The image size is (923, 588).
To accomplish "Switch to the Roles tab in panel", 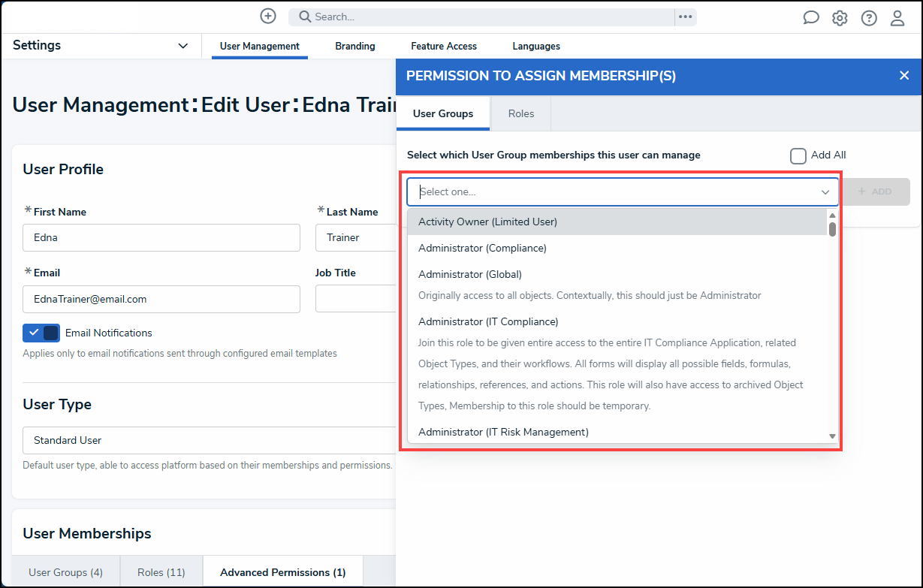I will coord(521,113).
